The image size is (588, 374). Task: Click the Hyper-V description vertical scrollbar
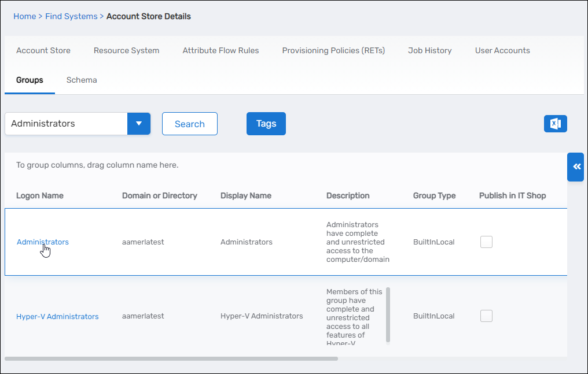pyautogui.click(x=388, y=314)
